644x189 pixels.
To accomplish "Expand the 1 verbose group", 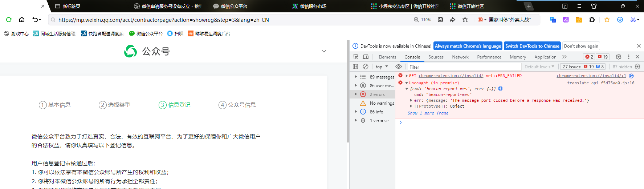I will [x=356, y=120].
